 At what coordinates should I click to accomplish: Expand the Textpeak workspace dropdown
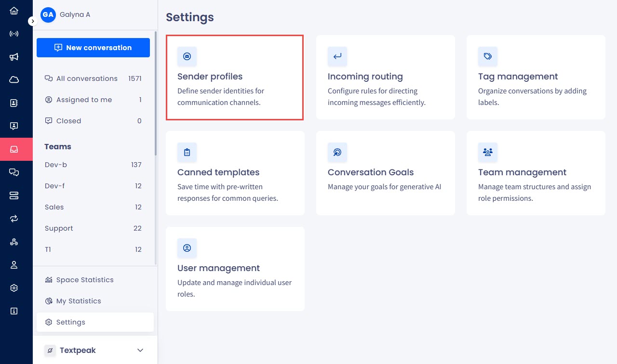coord(140,351)
